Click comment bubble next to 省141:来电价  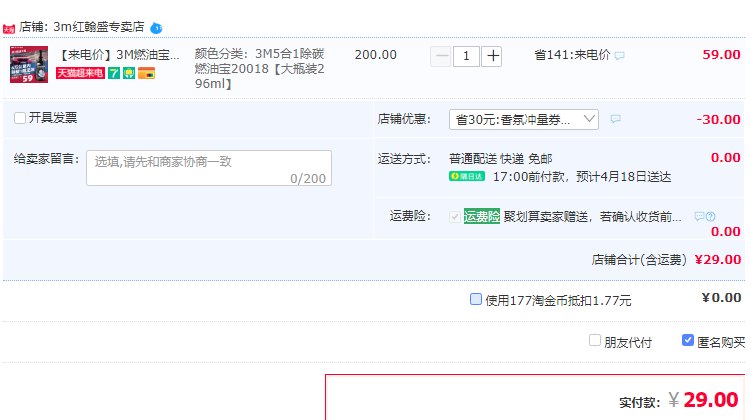(x=620, y=56)
